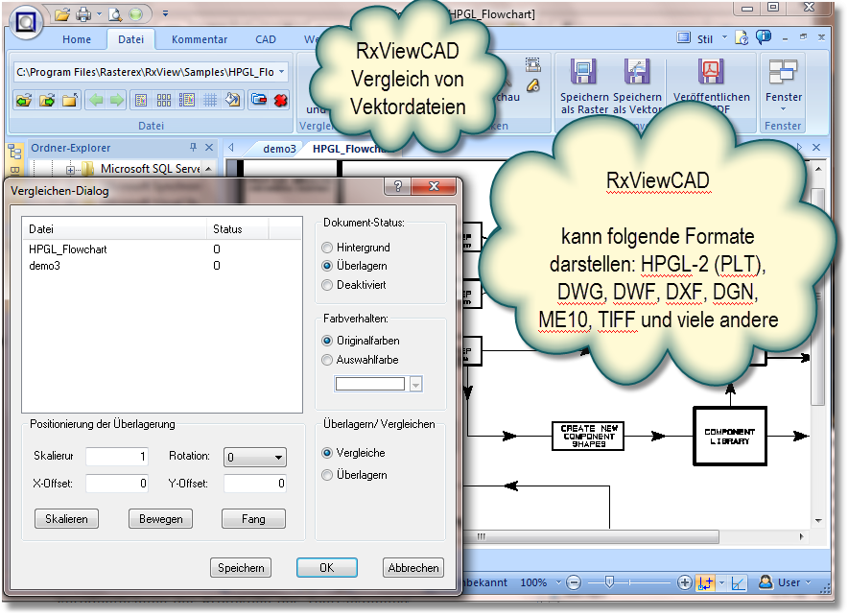Screen dimensions: 848x616
Task: Select Originalfarben color behavior
Action: 327,341
